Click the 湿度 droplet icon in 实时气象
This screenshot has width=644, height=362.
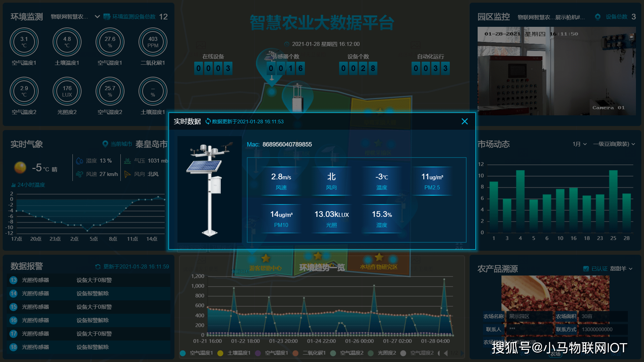coord(79,161)
